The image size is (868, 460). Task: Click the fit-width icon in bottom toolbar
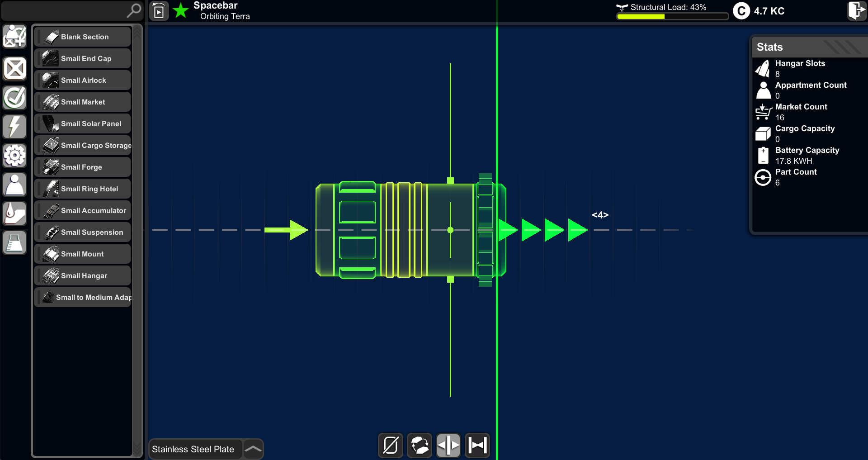(477, 446)
